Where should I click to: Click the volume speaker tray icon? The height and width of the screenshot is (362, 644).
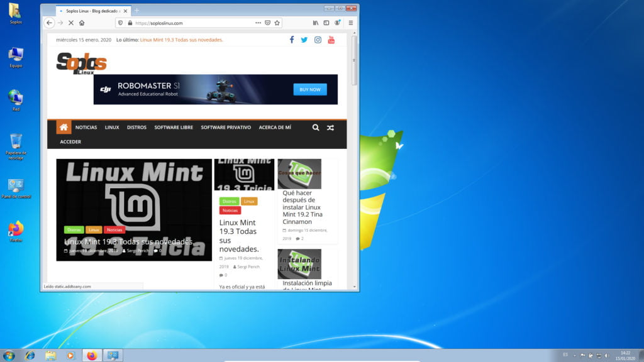click(607, 356)
